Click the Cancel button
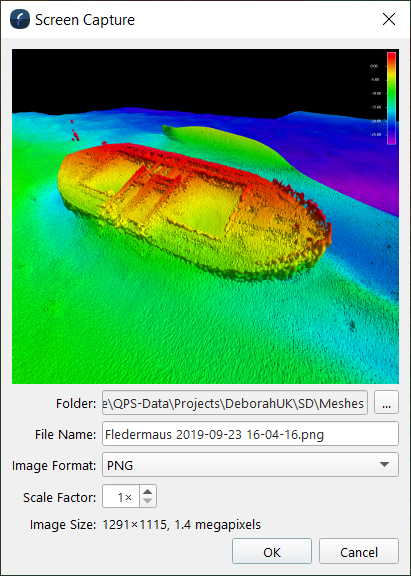This screenshot has height=576, width=411. pos(358,551)
